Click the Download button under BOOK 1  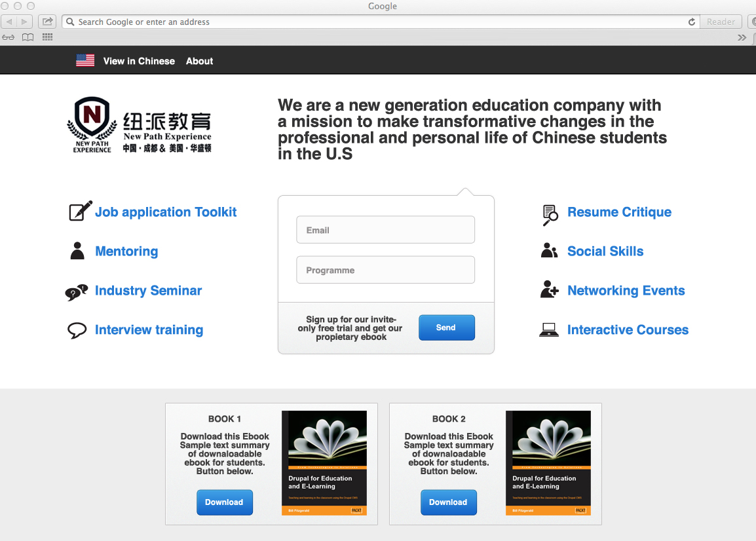[x=225, y=502]
